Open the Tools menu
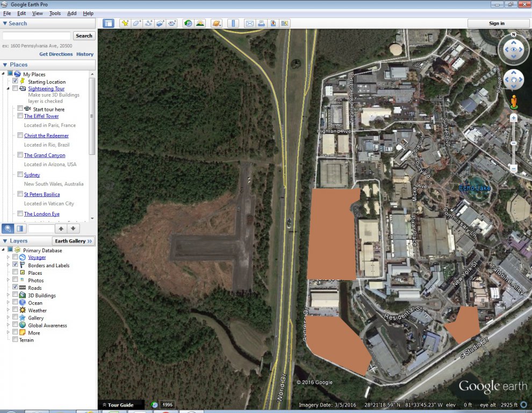 coord(55,13)
